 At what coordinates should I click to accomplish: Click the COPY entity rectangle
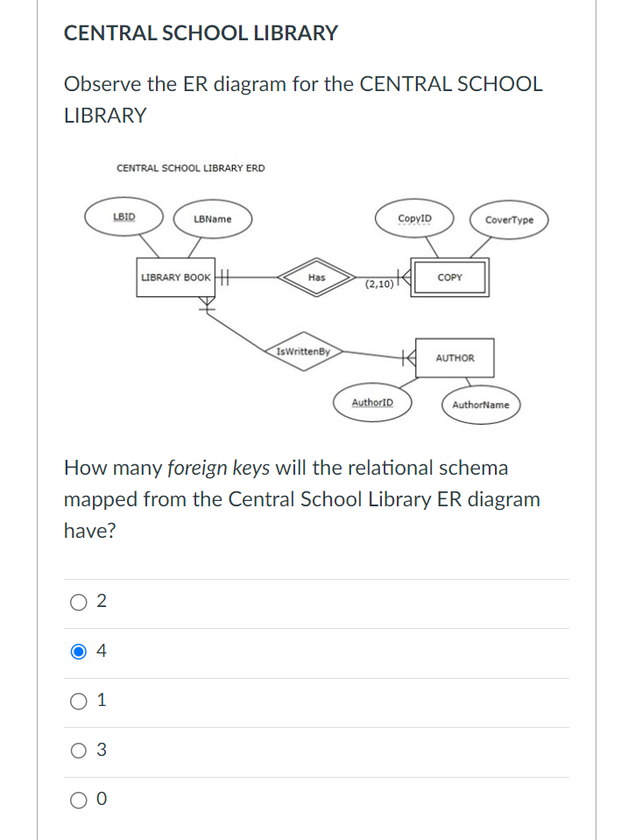point(448,277)
